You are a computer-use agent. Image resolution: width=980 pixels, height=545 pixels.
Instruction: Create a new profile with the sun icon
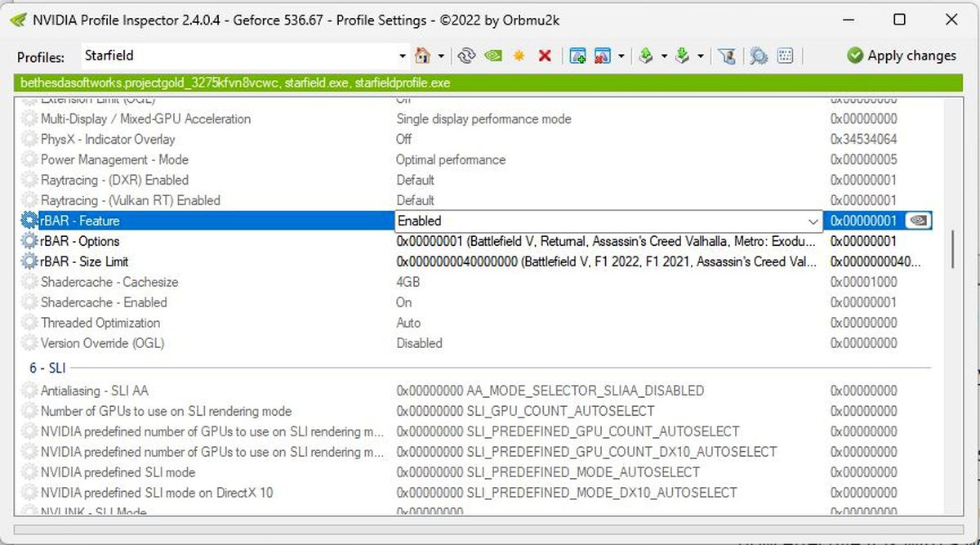519,56
